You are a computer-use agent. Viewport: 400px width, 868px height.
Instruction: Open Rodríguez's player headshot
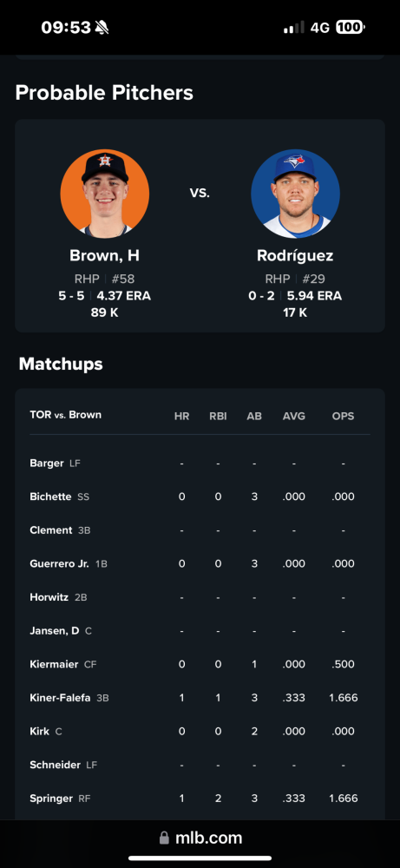(295, 194)
